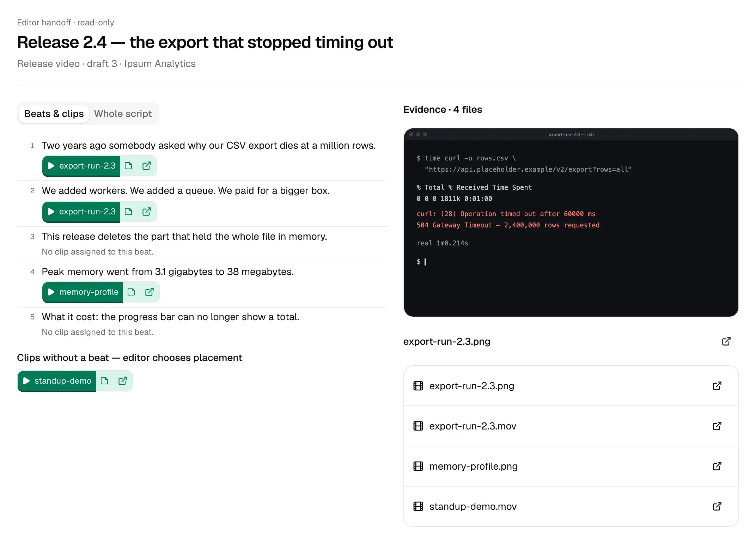Open standup-demo clip in external window
The width and height of the screenshot is (756, 543).
click(x=123, y=381)
